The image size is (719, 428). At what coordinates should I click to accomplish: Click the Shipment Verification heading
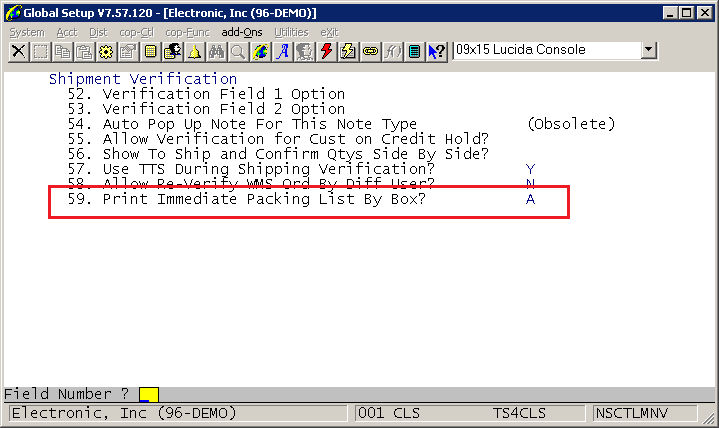[143, 79]
